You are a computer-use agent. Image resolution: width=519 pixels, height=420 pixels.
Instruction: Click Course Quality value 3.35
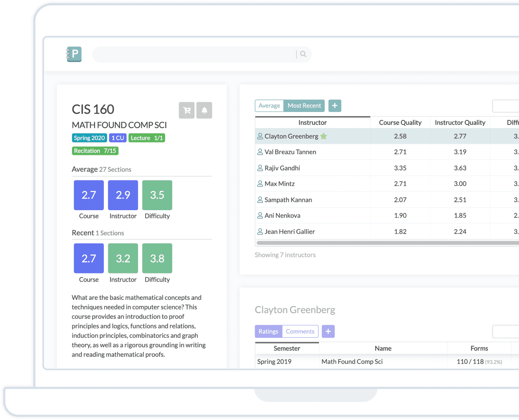pos(400,168)
